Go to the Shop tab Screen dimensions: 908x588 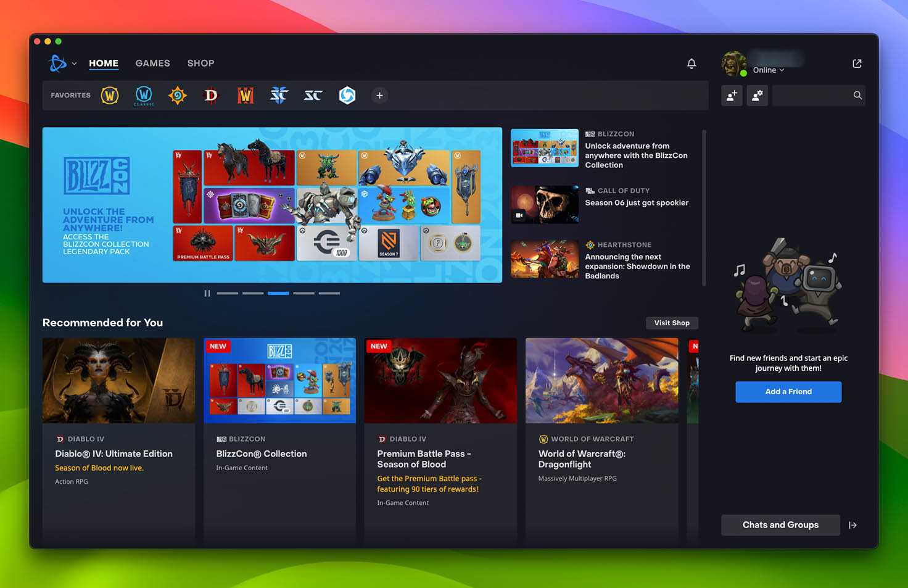(200, 64)
